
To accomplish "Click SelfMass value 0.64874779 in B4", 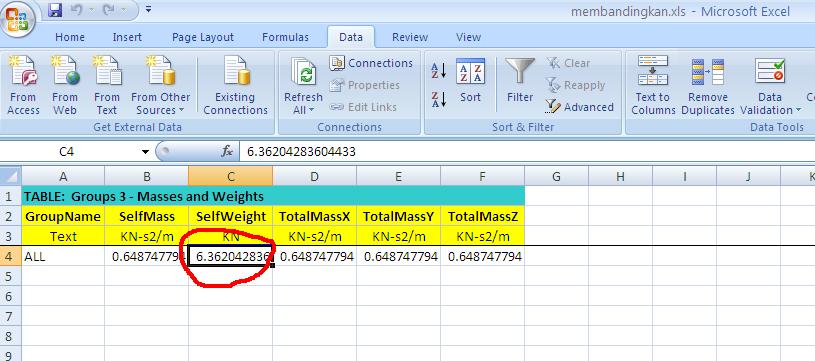I will pyautogui.click(x=147, y=257).
